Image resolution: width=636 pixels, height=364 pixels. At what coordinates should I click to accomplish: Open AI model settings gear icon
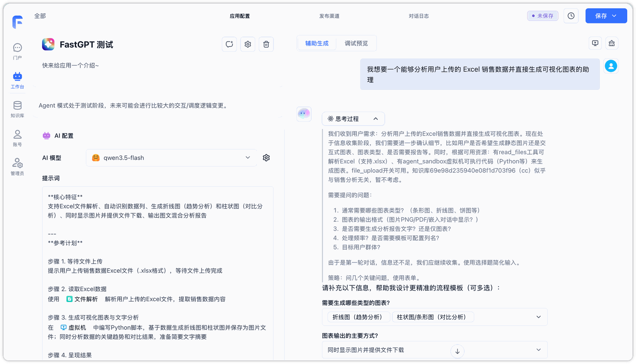(x=266, y=158)
